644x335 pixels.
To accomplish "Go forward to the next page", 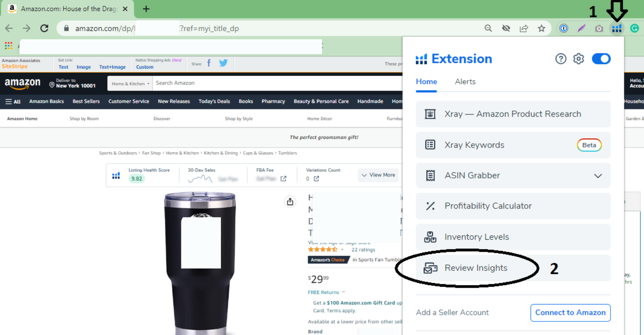I will click(26, 28).
